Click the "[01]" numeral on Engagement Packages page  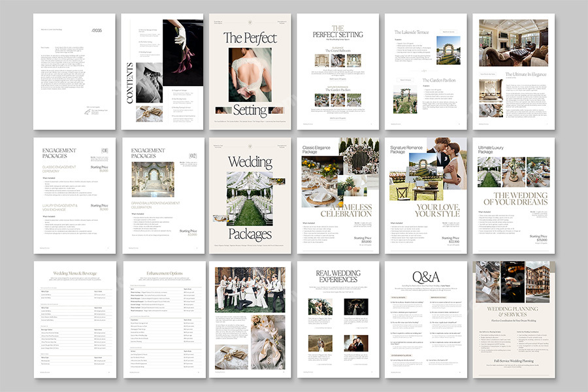[105, 151]
